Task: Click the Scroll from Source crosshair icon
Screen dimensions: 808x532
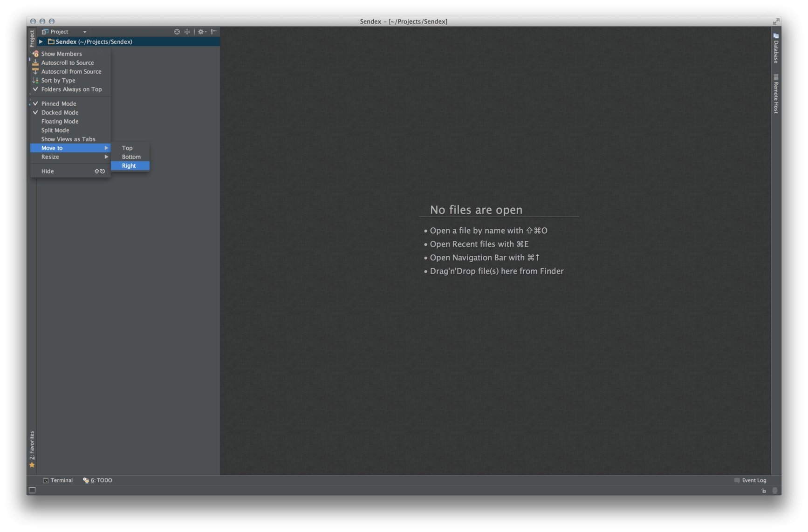Action: coord(177,32)
